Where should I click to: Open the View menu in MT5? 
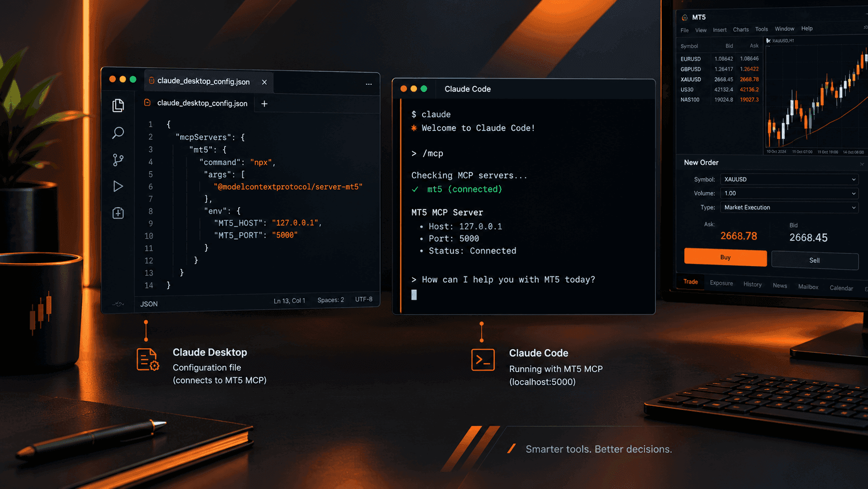[x=701, y=30]
